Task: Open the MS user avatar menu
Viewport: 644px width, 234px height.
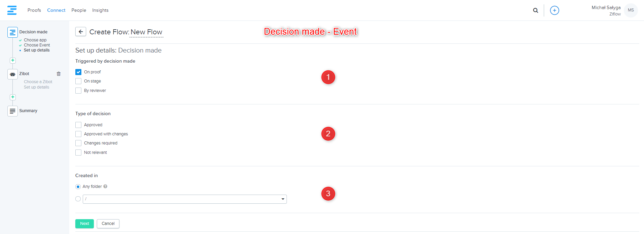Action: [x=631, y=10]
